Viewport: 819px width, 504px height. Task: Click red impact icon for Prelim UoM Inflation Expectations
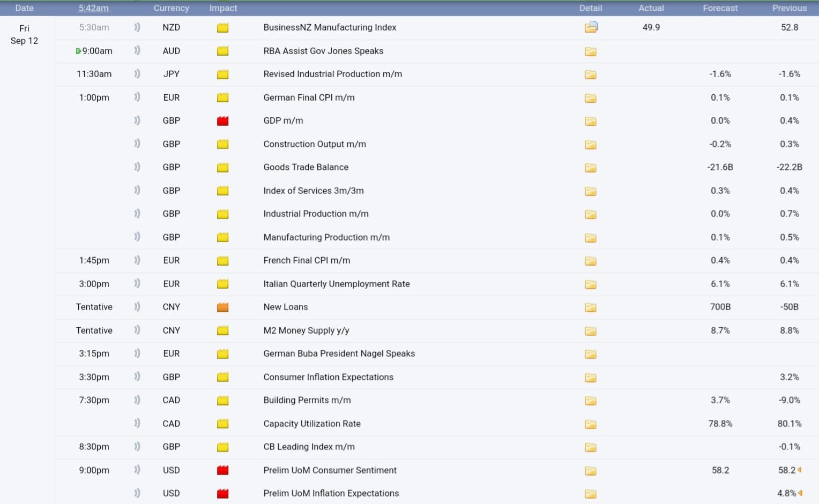click(222, 493)
